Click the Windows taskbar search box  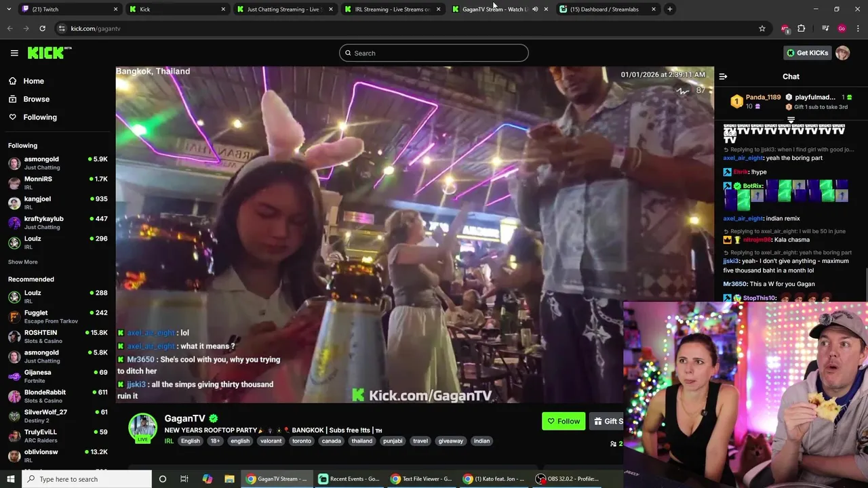(86, 479)
